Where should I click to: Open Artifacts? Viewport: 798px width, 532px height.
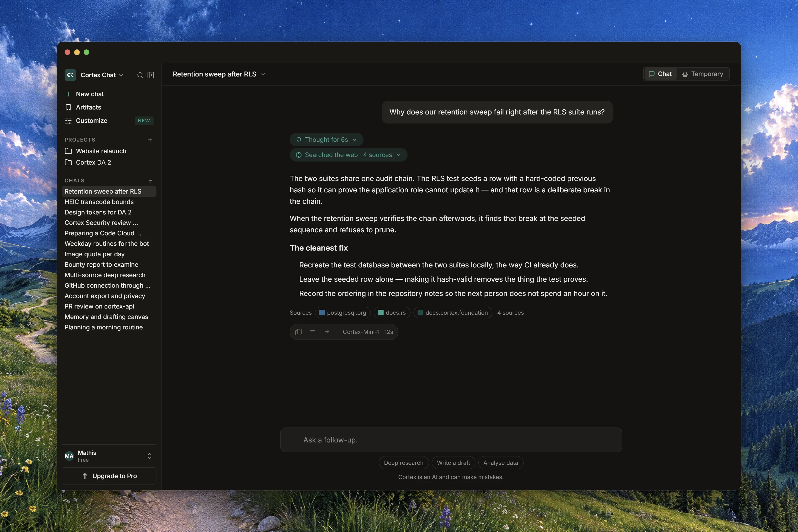[x=109, y=107]
